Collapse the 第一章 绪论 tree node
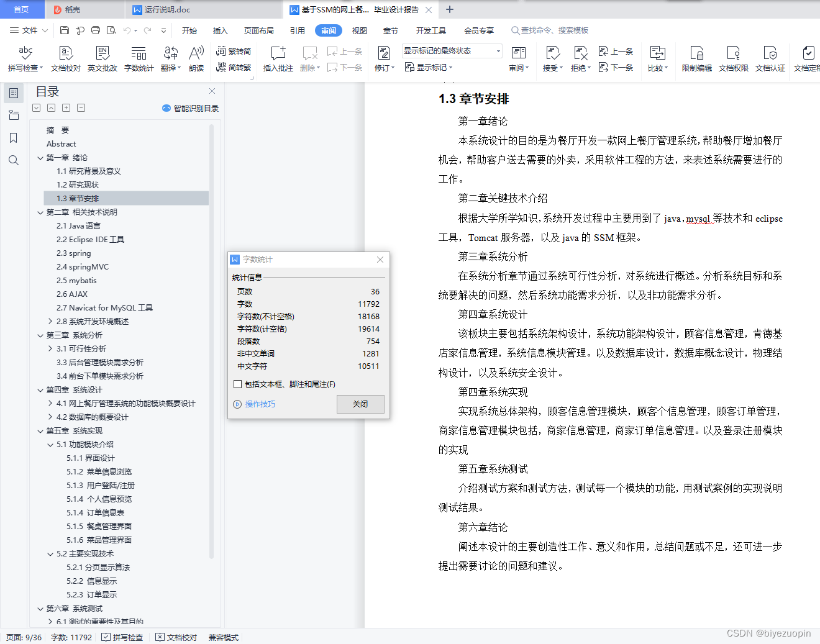Screen dimensions: 820x644 [40, 158]
